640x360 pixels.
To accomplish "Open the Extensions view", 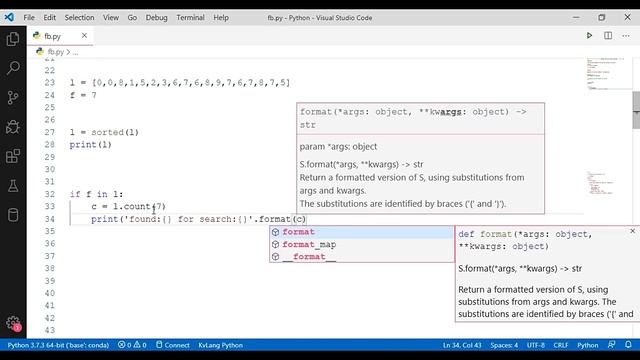I will [13, 156].
